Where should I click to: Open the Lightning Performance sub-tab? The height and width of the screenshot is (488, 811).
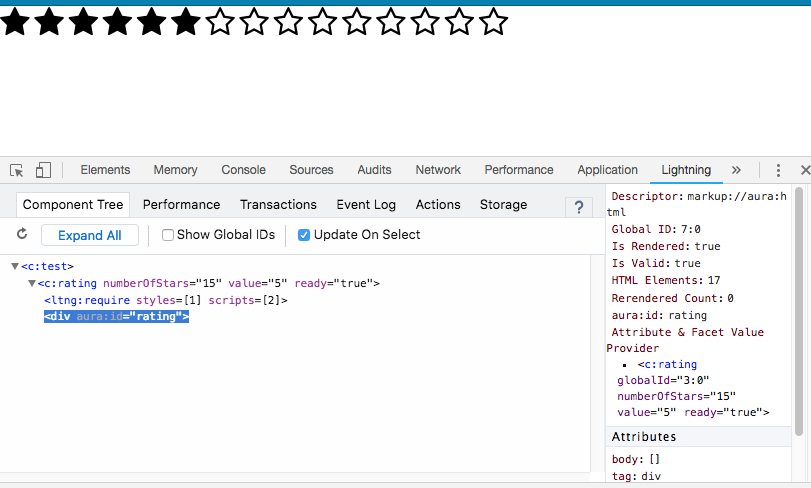[x=182, y=205]
